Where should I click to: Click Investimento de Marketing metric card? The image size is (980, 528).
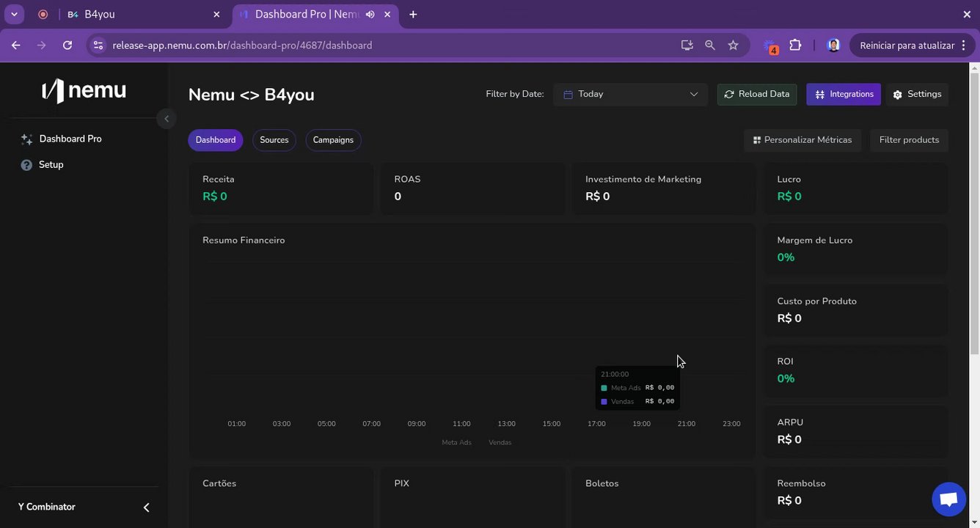pyautogui.click(x=664, y=188)
